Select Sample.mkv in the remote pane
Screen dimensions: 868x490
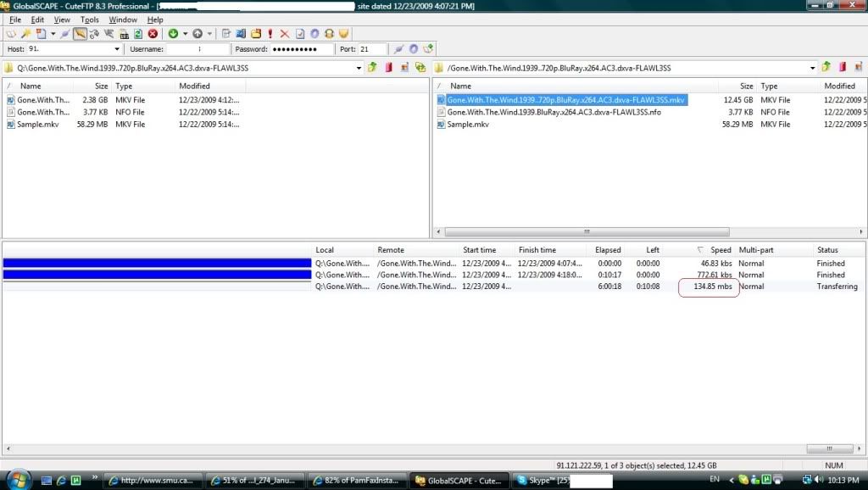tap(468, 125)
